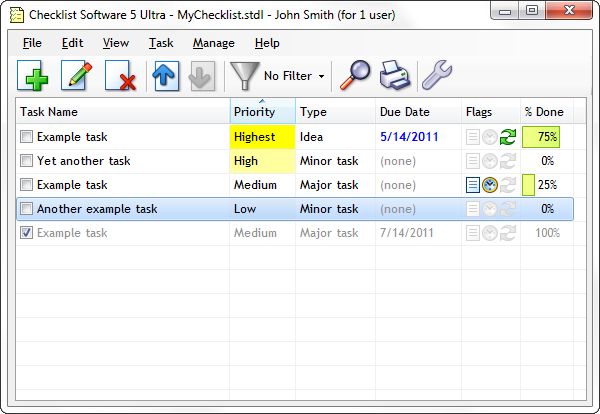
Task: Open the File menu
Action: tap(32, 43)
